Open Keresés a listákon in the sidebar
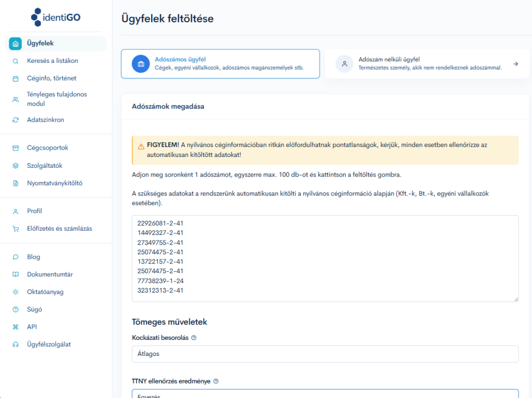Image resolution: width=532 pixels, height=398 pixels. (x=52, y=61)
